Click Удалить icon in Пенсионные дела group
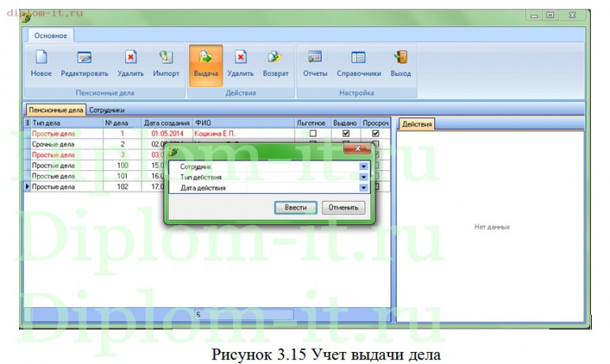 coord(130,58)
